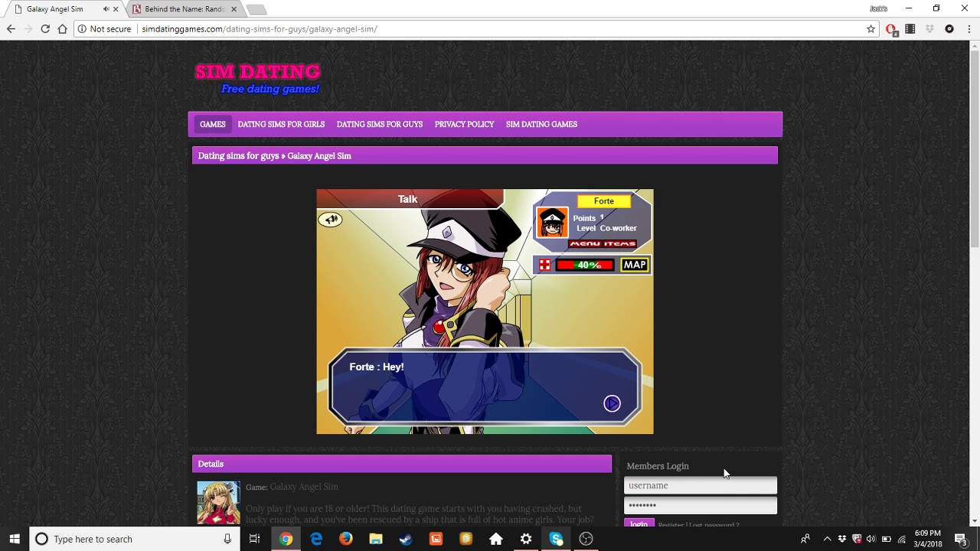View site info for Not secure label

[104, 29]
